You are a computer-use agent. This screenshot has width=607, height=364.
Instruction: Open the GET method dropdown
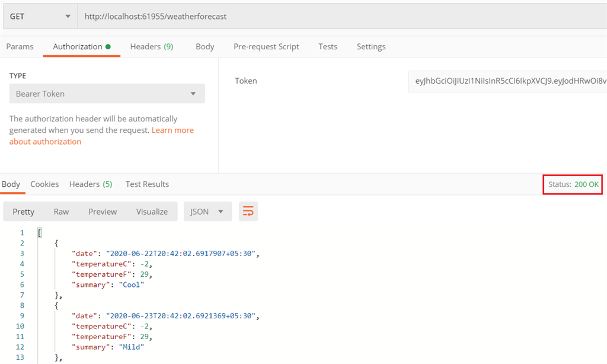click(x=40, y=16)
